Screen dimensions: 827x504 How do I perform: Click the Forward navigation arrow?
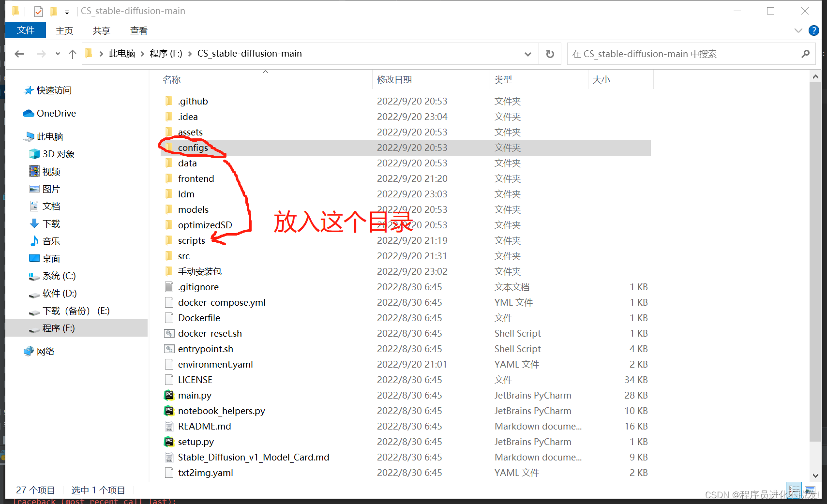pyautogui.click(x=41, y=54)
